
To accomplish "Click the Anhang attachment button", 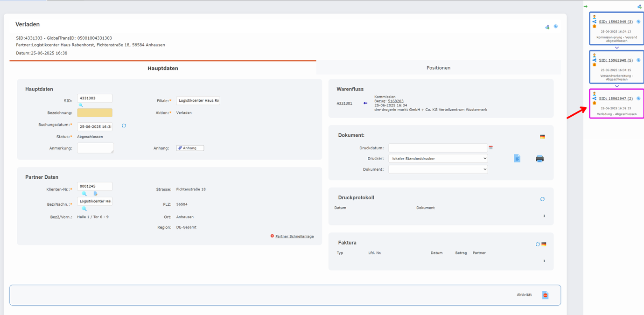I will click(190, 148).
